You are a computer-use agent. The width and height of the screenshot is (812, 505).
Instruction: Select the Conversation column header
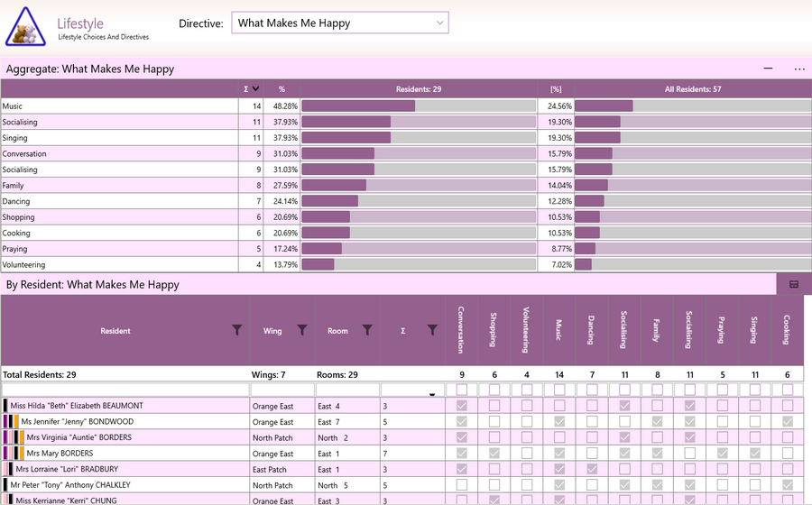click(x=461, y=330)
